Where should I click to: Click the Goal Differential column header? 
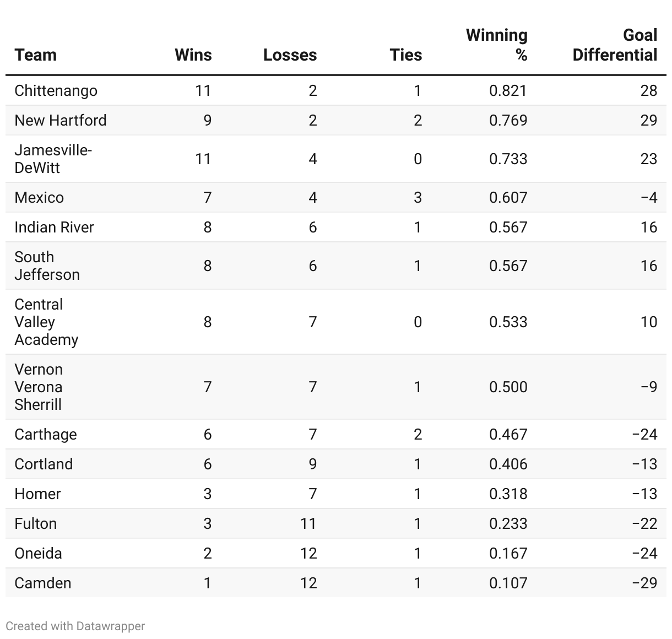pos(615,45)
